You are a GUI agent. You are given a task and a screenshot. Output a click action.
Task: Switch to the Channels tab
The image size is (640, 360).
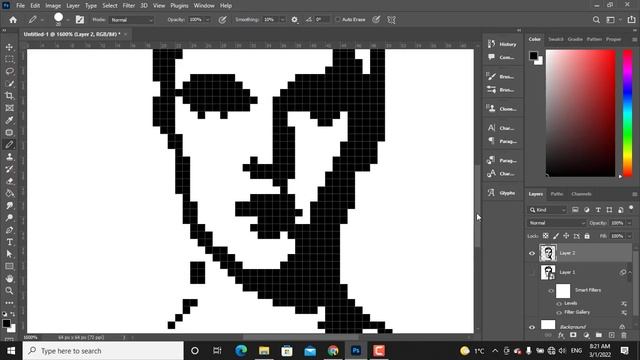point(581,194)
